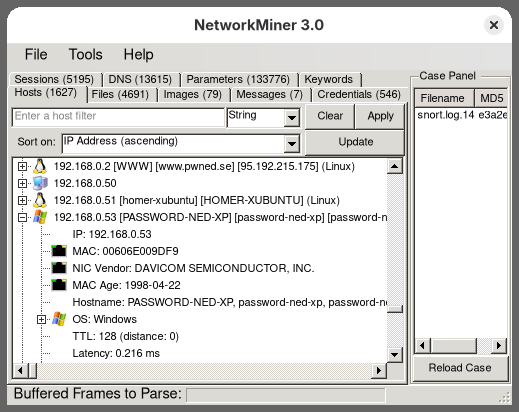Click the Update button
This screenshot has height=412, width=519.
[355, 142]
